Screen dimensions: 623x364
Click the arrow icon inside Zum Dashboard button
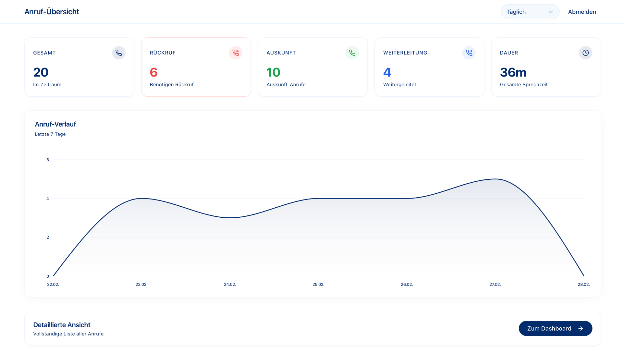coord(580,328)
